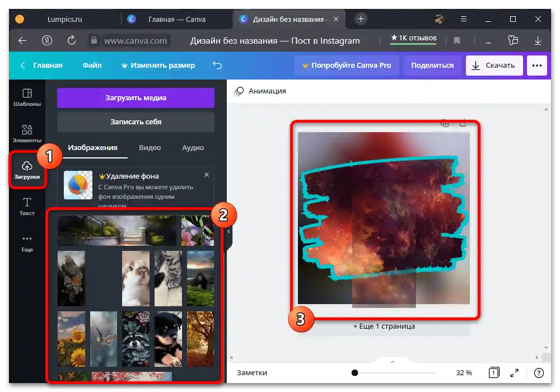Click the undo arrow in the top bar
This screenshot has height=392, width=560.
click(217, 66)
